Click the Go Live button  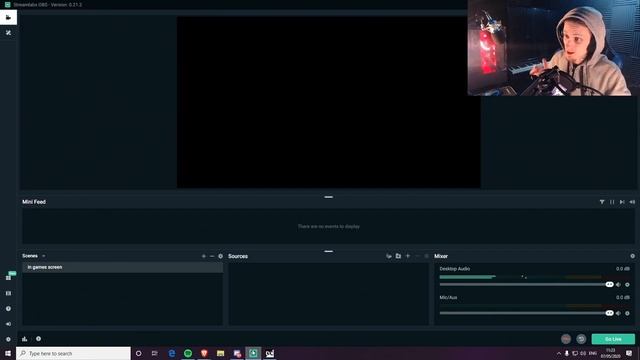(x=613, y=339)
